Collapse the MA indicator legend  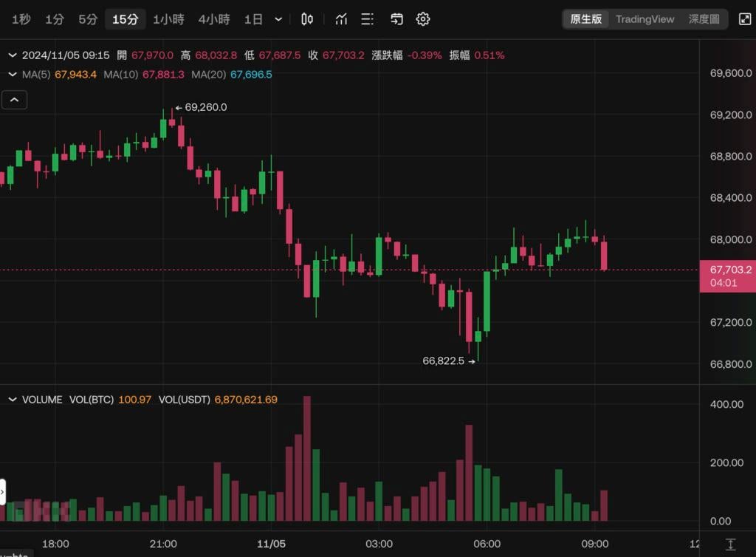12,74
